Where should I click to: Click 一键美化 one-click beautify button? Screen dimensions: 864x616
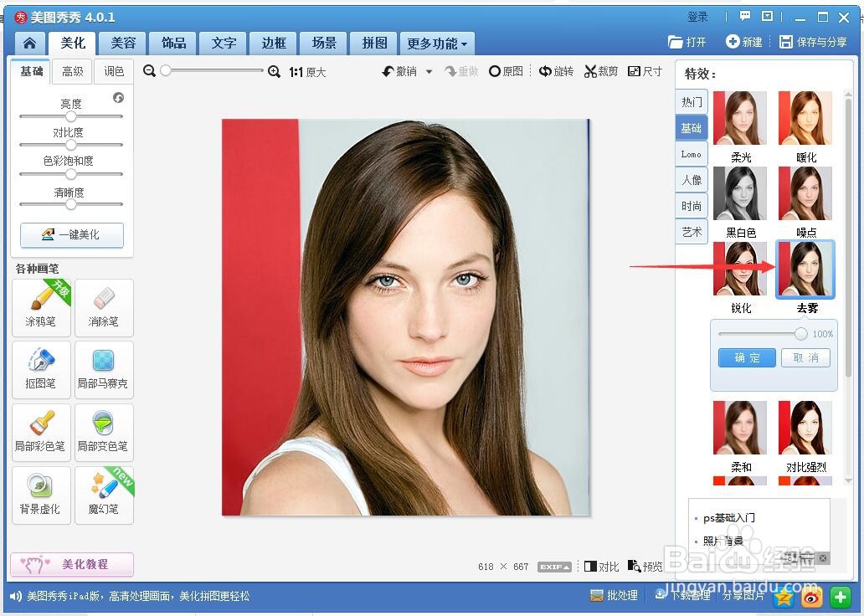point(72,234)
